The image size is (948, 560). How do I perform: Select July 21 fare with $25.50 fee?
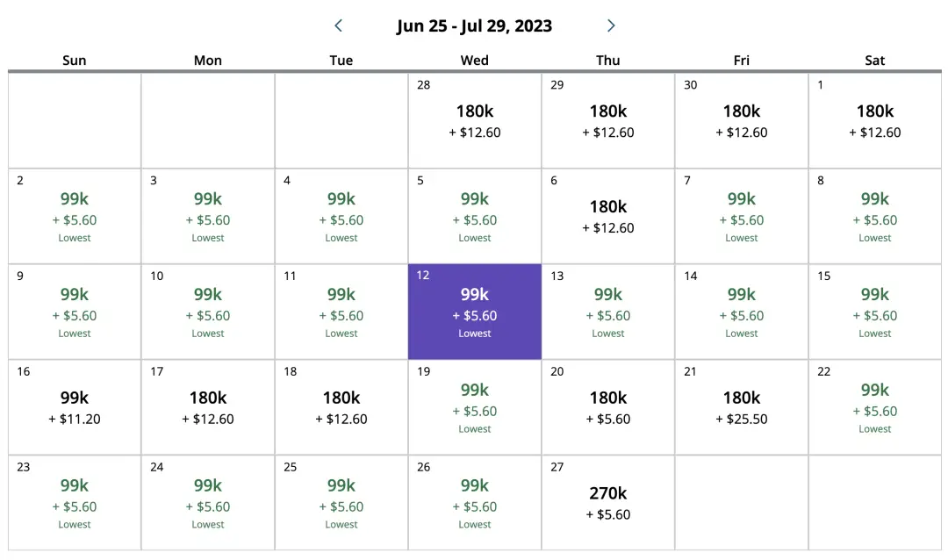click(742, 407)
